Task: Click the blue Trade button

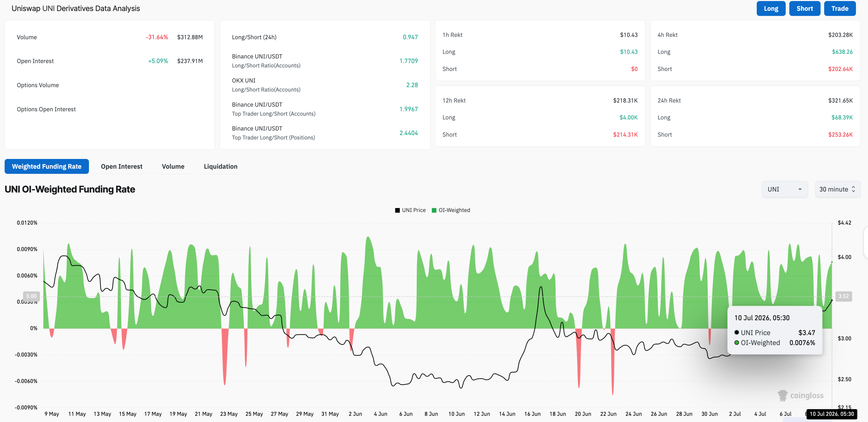Action: [x=839, y=8]
